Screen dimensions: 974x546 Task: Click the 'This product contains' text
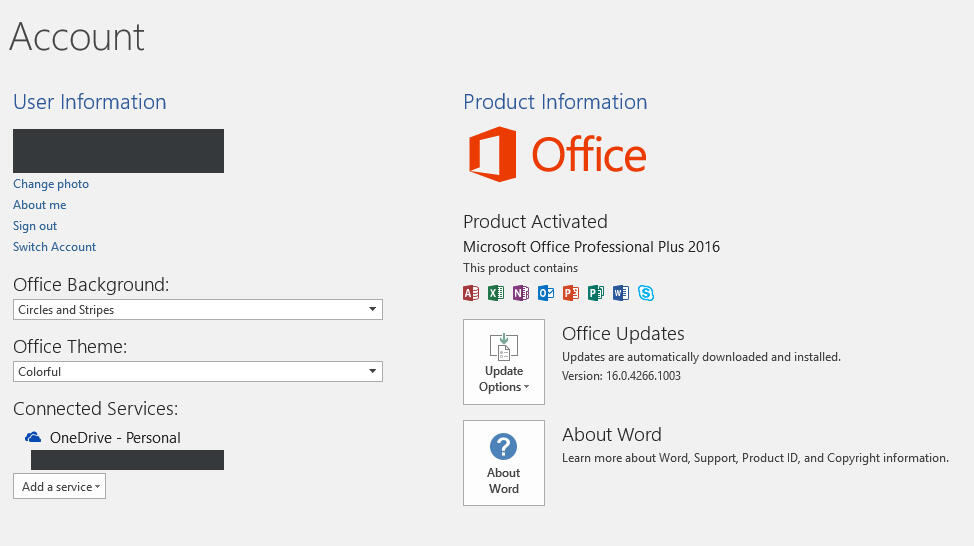coord(521,268)
